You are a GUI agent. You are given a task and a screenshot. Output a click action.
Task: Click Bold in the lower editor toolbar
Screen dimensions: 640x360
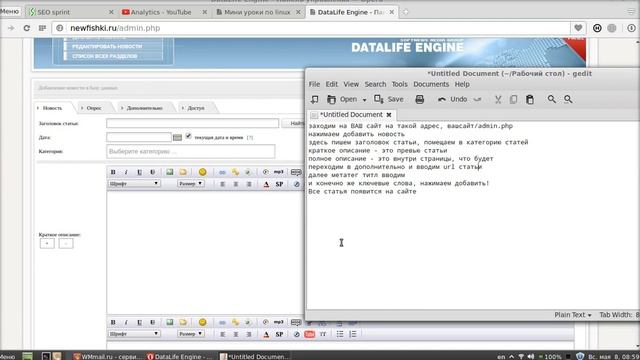click(113, 322)
